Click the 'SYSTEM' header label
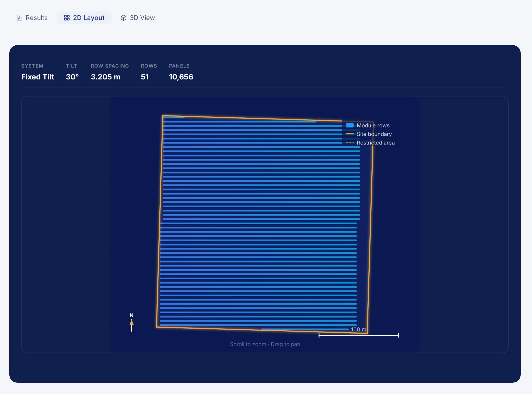 (x=32, y=66)
